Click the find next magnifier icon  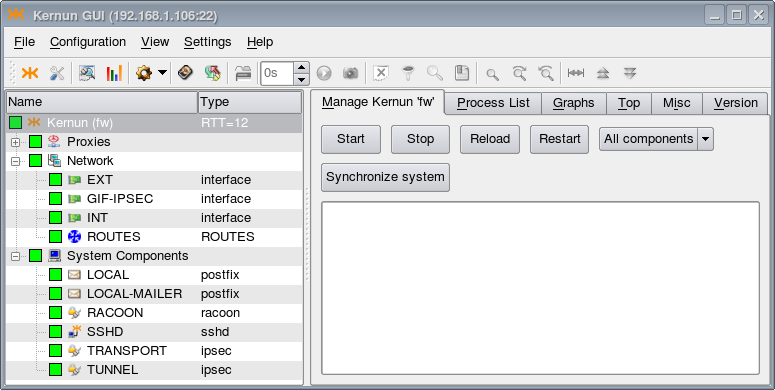click(519, 73)
